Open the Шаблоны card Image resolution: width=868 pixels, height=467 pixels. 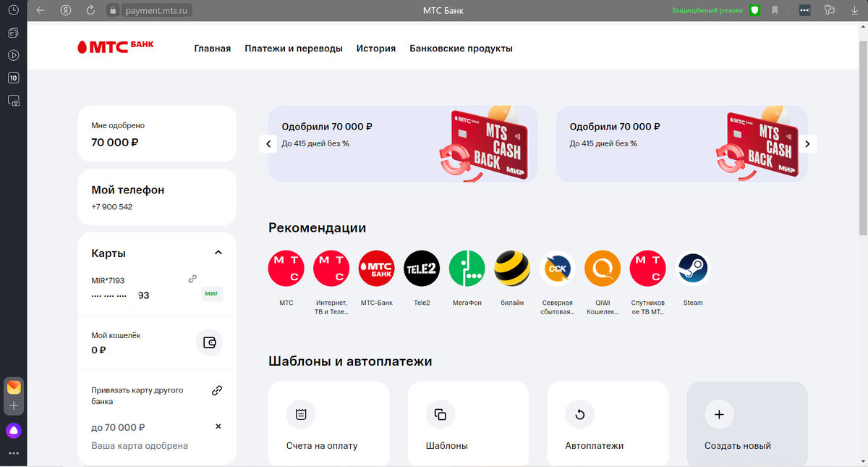tap(468, 424)
